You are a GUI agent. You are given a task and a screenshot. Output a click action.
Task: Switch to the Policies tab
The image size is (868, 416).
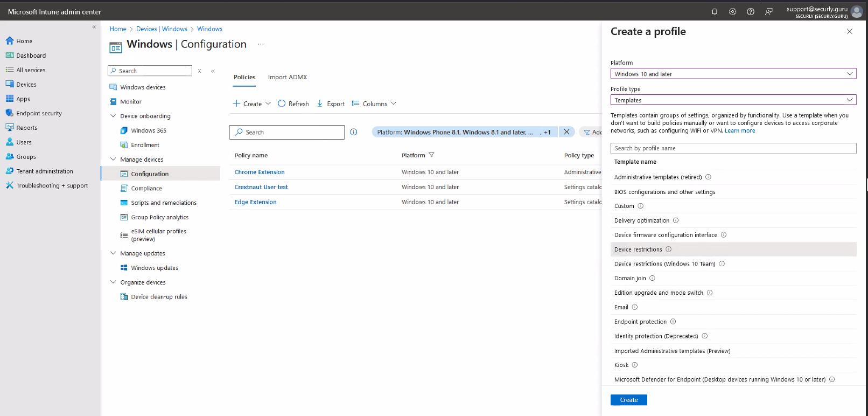[244, 77]
